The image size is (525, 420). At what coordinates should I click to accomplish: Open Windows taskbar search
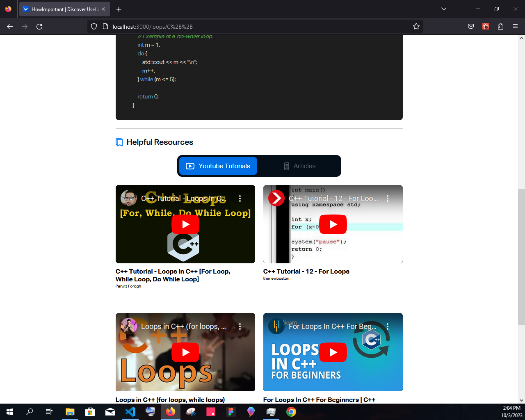30,412
